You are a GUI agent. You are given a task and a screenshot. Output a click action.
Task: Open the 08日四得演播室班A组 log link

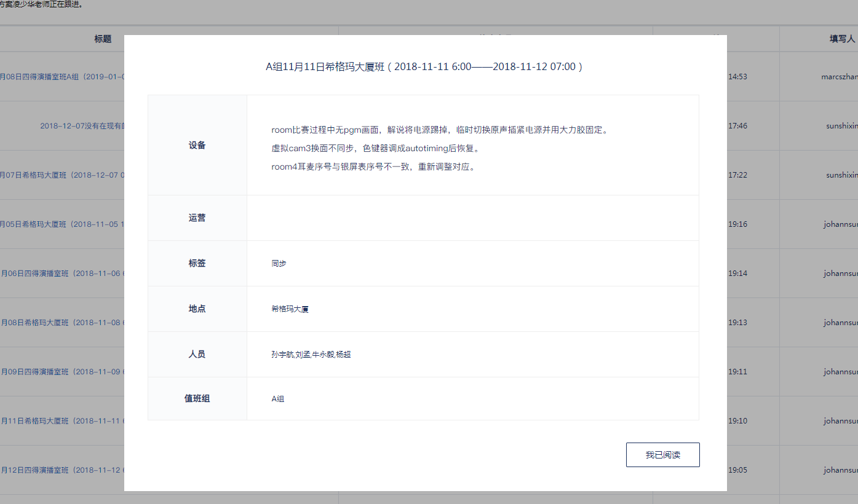62,77
